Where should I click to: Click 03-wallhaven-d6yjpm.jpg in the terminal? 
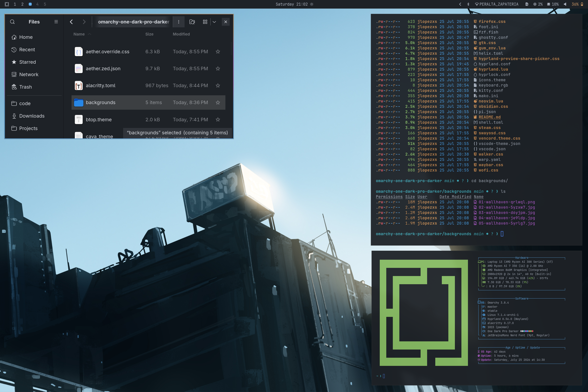tap(507, 213)
